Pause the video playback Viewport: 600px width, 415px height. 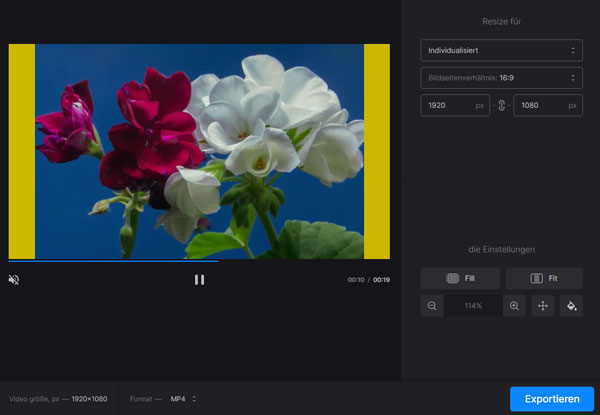199,280
